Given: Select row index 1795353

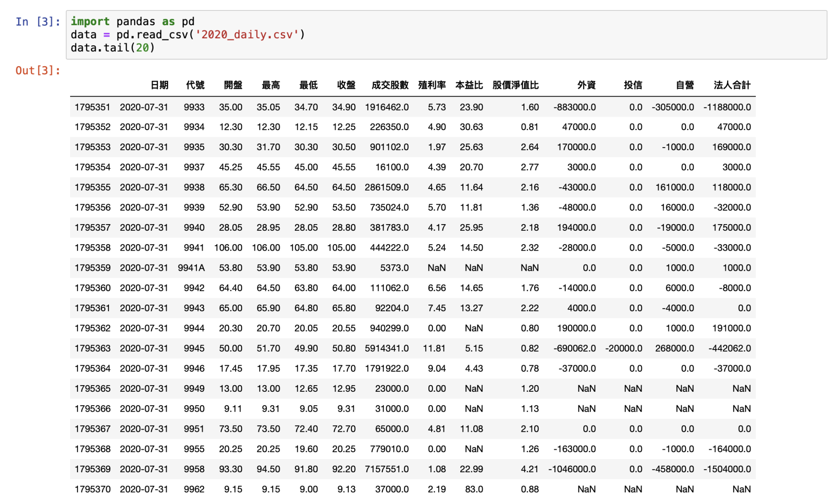Looking at the screenshot, I should point(92,147).
